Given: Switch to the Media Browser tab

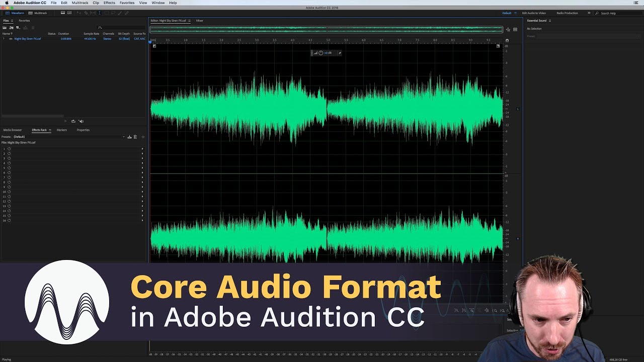Looking at the screenshot, I should [13, 130].
